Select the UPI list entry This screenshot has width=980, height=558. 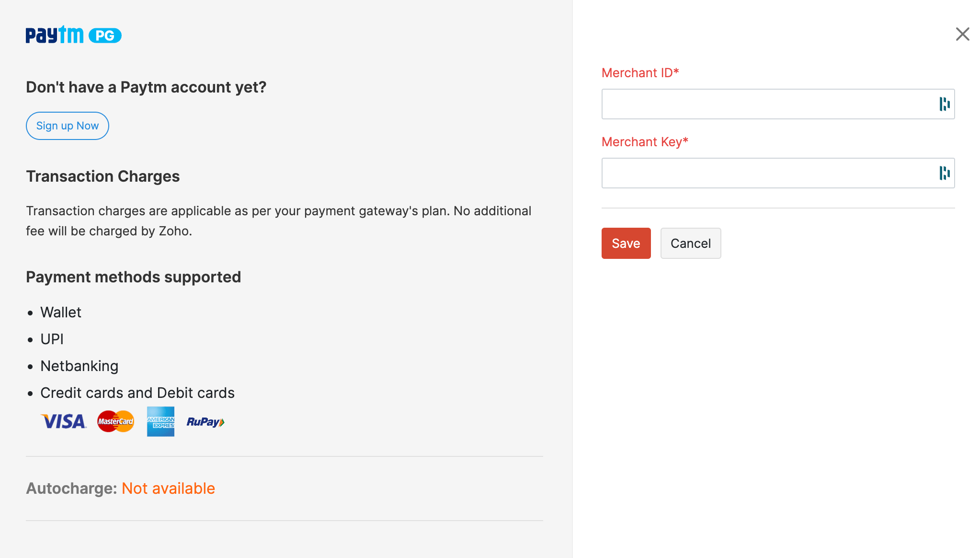coord(52,339)
